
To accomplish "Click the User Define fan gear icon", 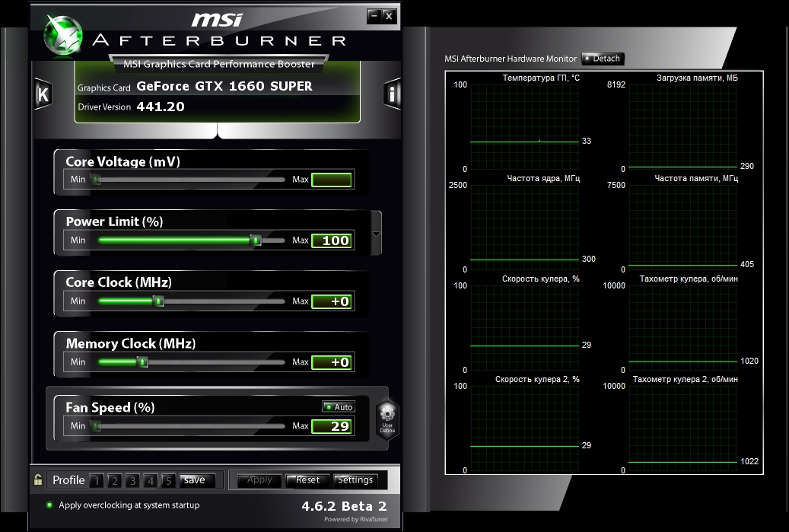I will [x=387, y=416].
